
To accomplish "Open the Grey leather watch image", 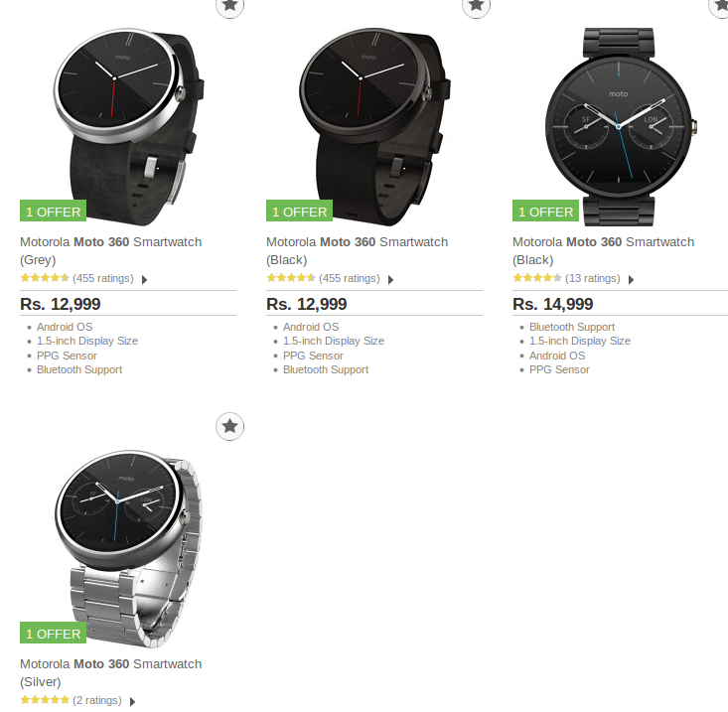I will click(x=128, y=127).
